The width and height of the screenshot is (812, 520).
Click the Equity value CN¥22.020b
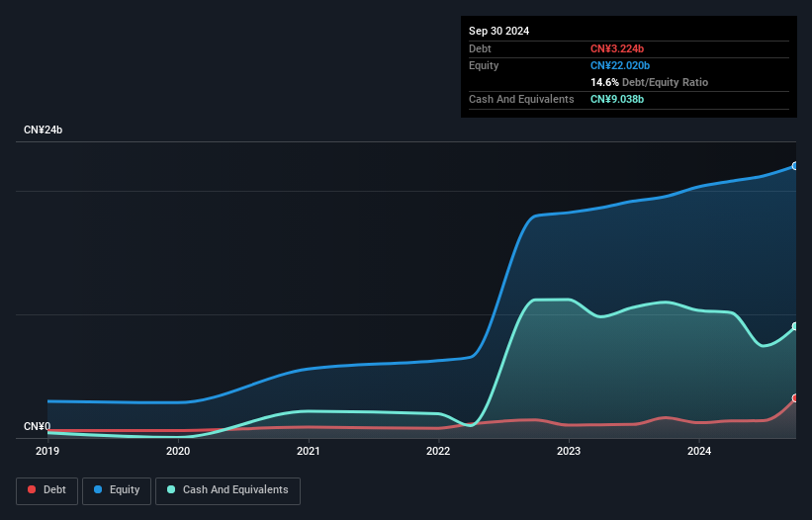(620, 65)
